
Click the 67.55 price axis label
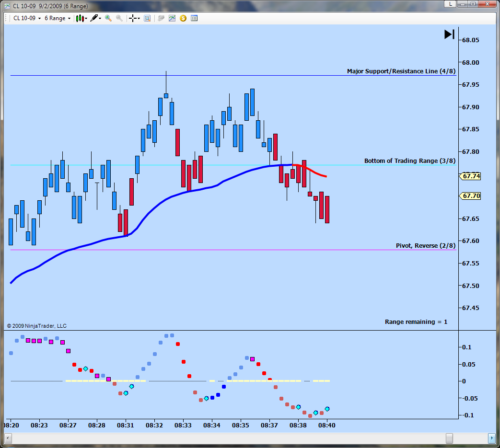tap(470, 263)
